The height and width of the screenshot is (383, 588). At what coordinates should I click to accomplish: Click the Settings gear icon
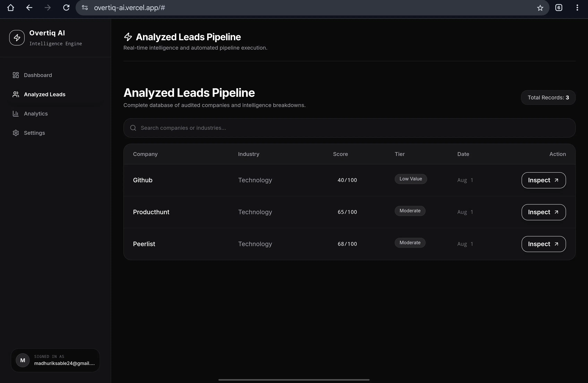coord(16,133)
